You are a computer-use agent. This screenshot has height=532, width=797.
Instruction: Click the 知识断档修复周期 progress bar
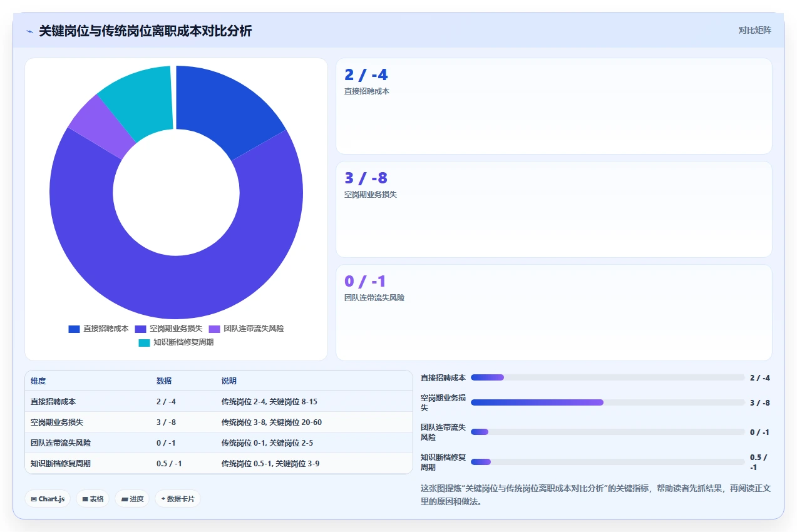(608, 462)
